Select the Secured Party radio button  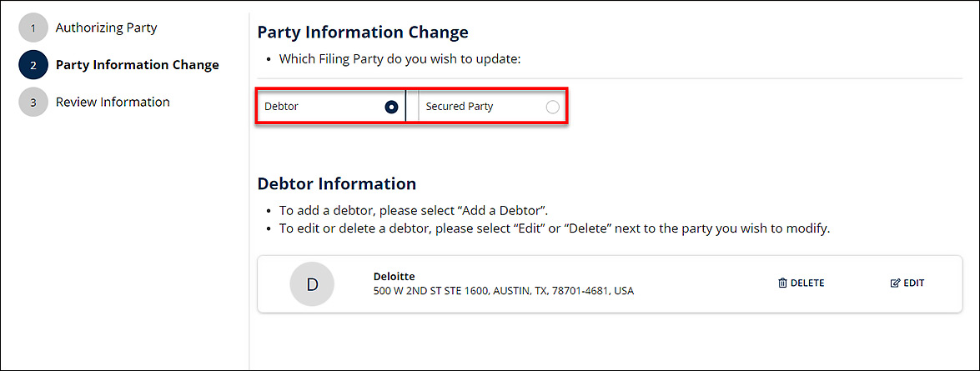click(552, 107)
